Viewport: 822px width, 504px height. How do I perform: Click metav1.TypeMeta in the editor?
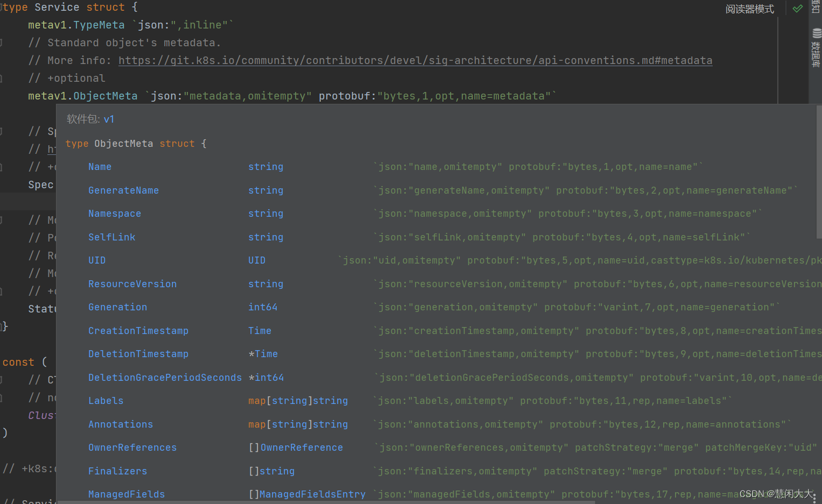[76, 25]
